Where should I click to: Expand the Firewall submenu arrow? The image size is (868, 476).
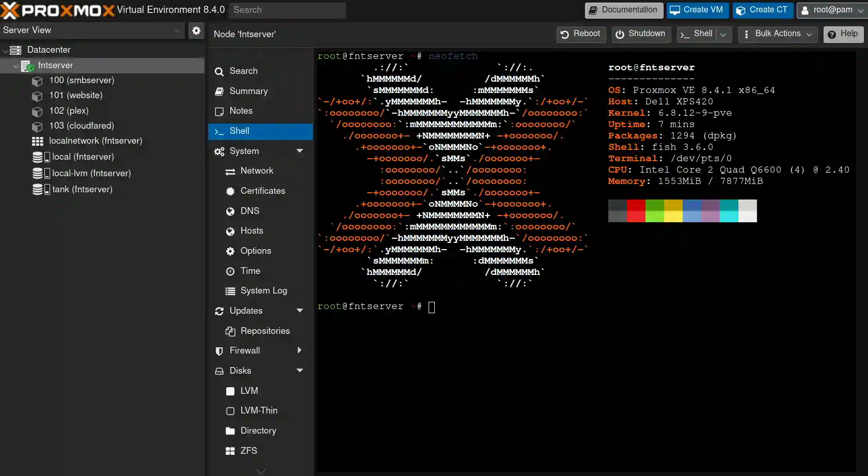click(299, 350)
